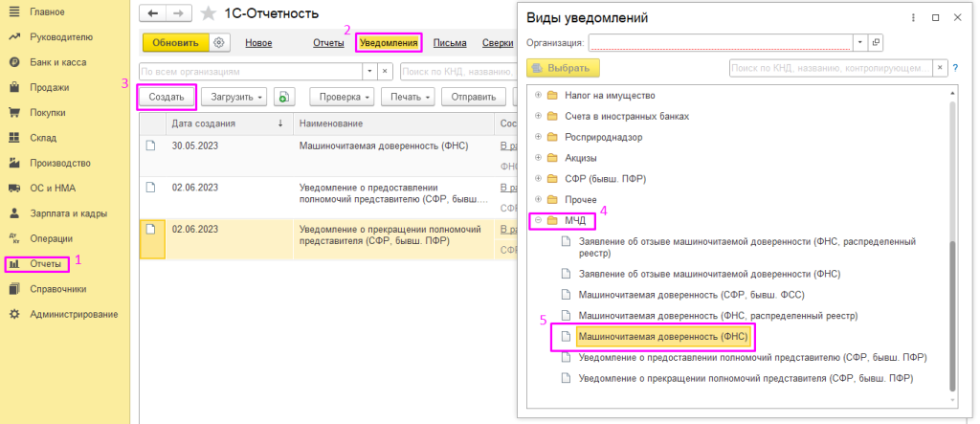Open the Организация dropdown list
Viewport: 980px width, 424px height.
860,43
